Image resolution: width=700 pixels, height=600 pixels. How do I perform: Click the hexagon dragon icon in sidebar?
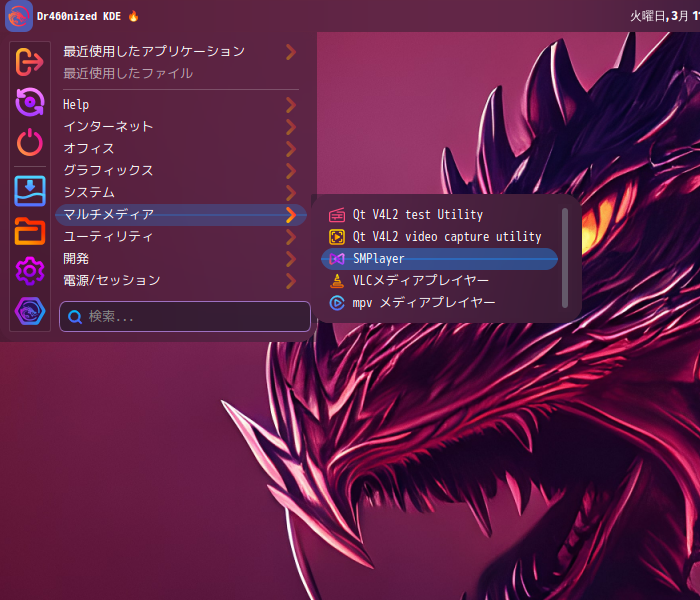coord(30,311)
